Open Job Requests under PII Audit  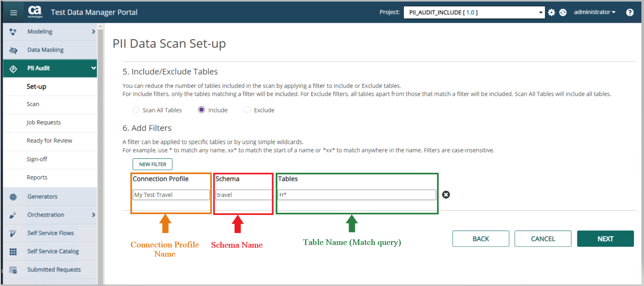pos(44,122)
